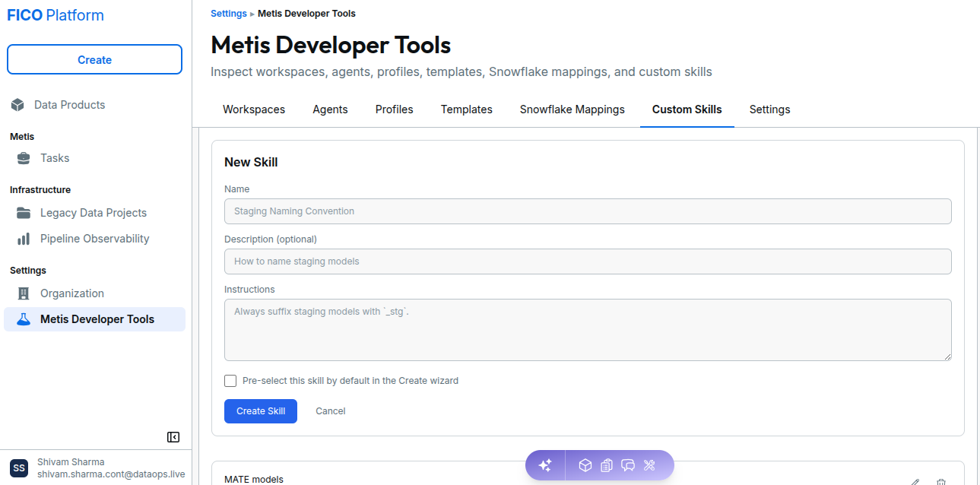Open the clipboard icon in floating toolbar
The image size is (980, 485).
606,465
